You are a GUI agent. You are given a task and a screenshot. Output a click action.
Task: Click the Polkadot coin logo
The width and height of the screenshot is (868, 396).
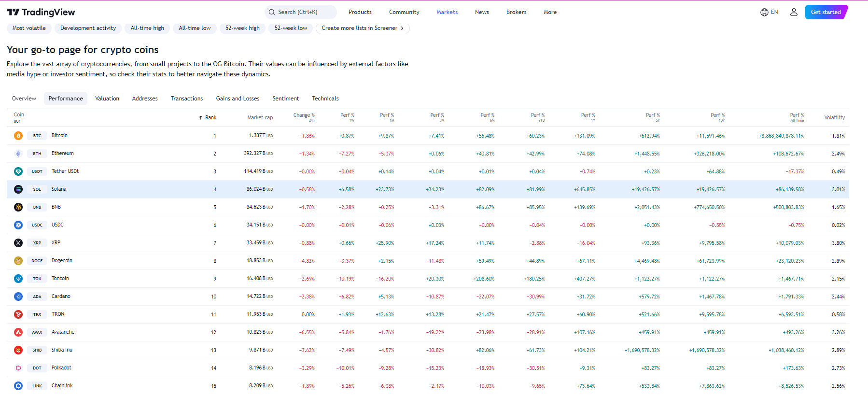tap(18, 368)
